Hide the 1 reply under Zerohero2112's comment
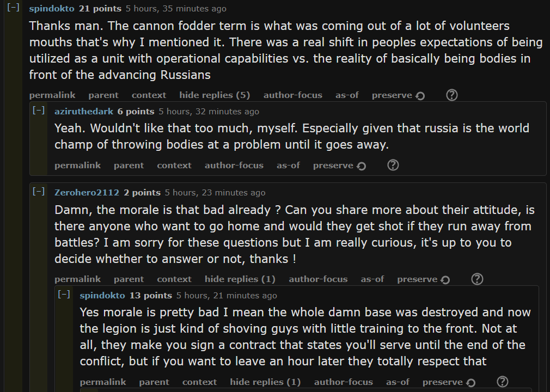This screenshot has width=550, height=392. [240, 279]
